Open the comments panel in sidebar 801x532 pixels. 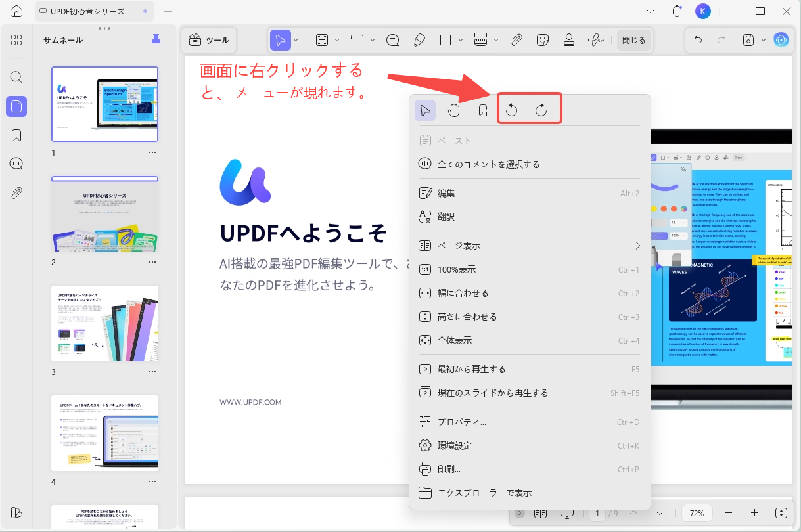pyautogui.click(x=16, y=164)
